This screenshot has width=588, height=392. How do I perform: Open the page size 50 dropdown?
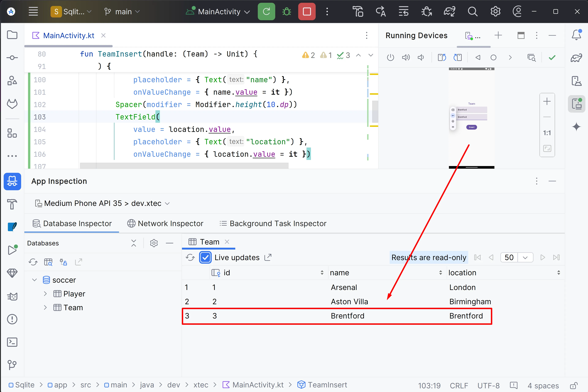pos(525,257)
